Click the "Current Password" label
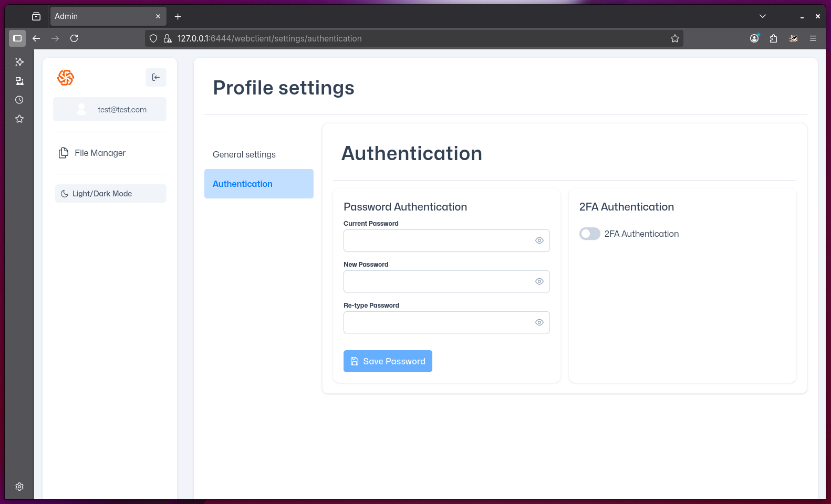831x504 pixels. coord(371,224)
